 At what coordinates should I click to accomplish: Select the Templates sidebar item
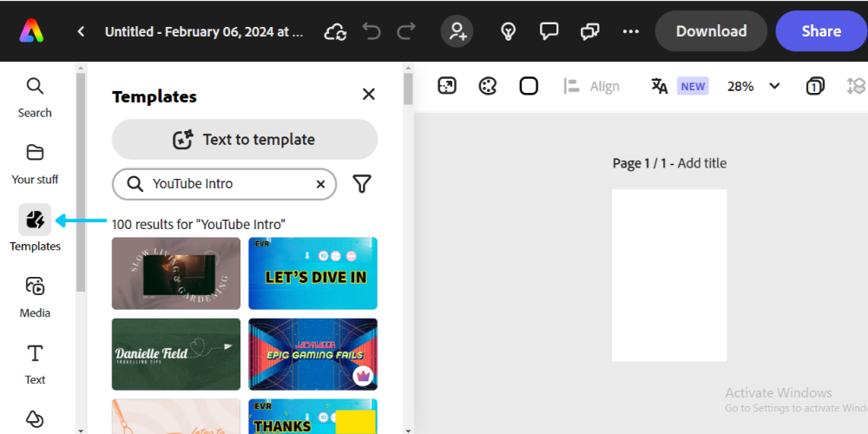[x=35, y=228]
